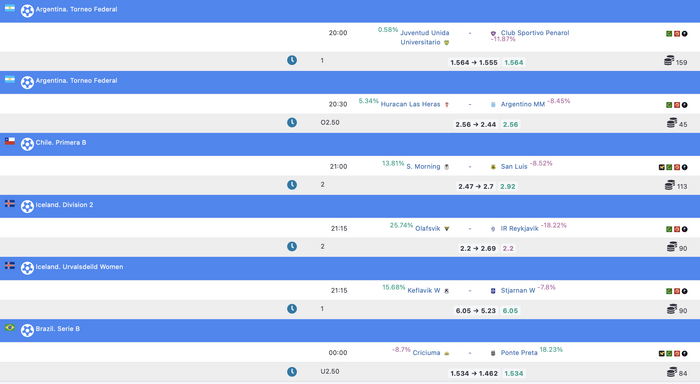The height and width of the screenshot is (384, 700).
Task: Click the clock icon in the U2.50 row
Action: tap(292, 371)
